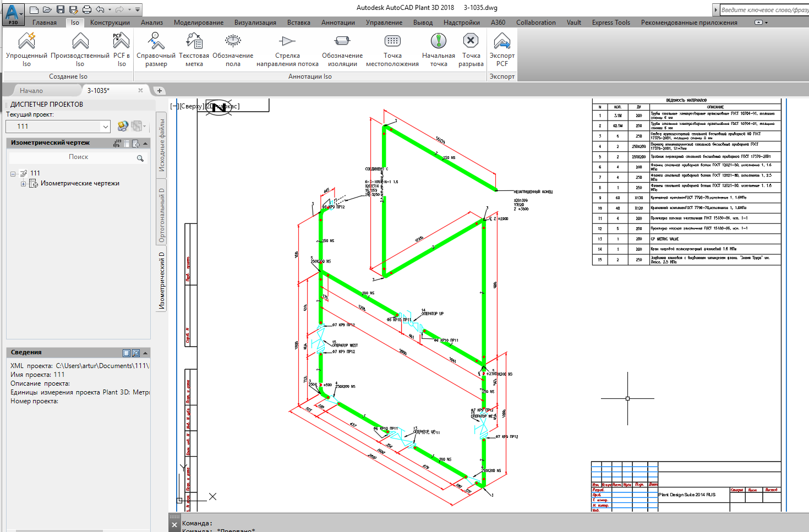Switch to the Моделирование ribbon tab
This screenshot has height=532, width=809.
coord(199,23)
